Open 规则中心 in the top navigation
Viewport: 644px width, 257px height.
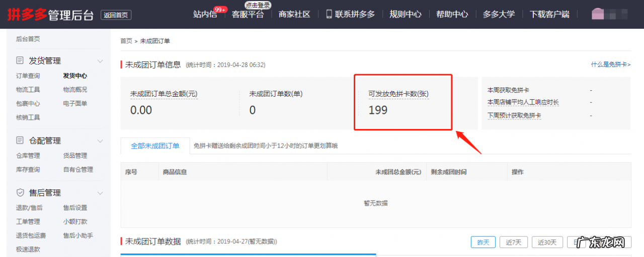click(406, 14)
